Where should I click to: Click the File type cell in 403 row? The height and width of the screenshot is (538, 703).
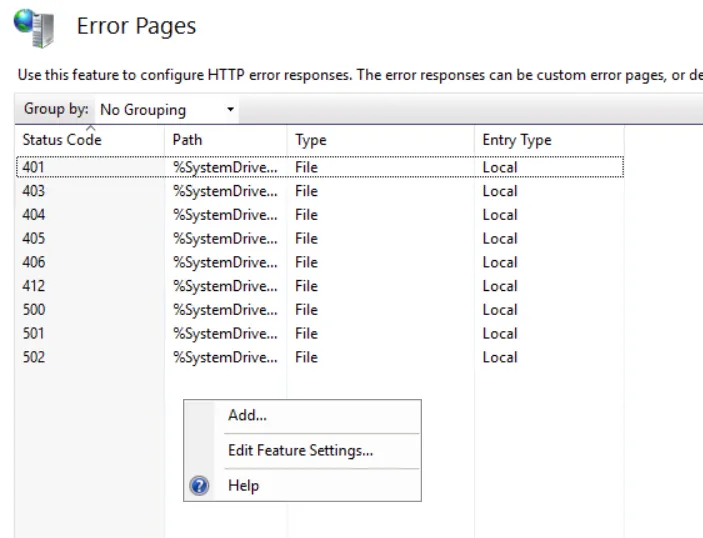306,191
